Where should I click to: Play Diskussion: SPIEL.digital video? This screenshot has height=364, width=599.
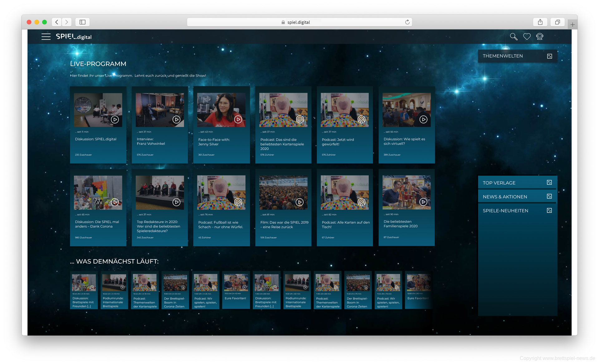coord(115,119)
